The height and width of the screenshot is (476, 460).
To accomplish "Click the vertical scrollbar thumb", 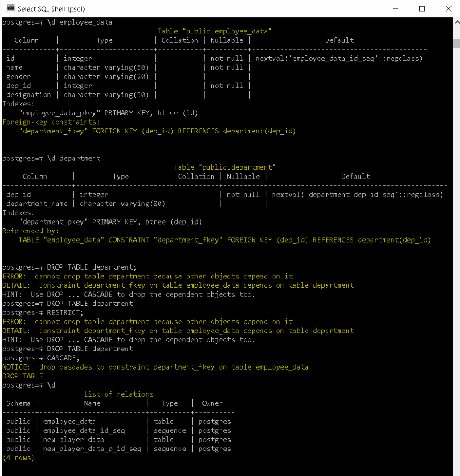I will [x=456, y=43].
